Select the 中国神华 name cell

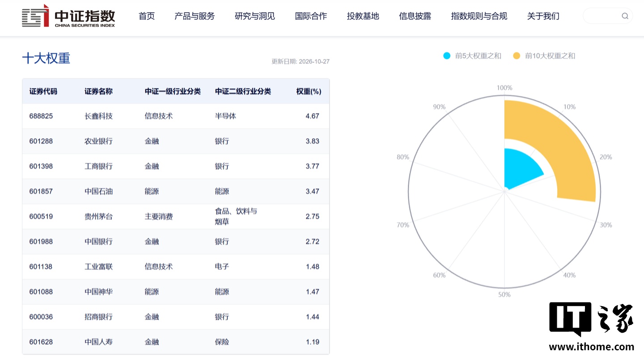98,291
